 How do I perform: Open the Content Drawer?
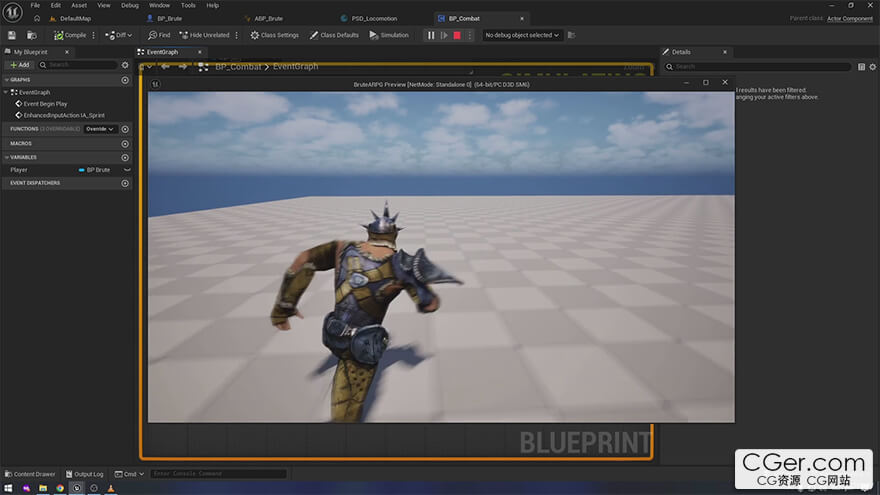click(x=30, y=474)
